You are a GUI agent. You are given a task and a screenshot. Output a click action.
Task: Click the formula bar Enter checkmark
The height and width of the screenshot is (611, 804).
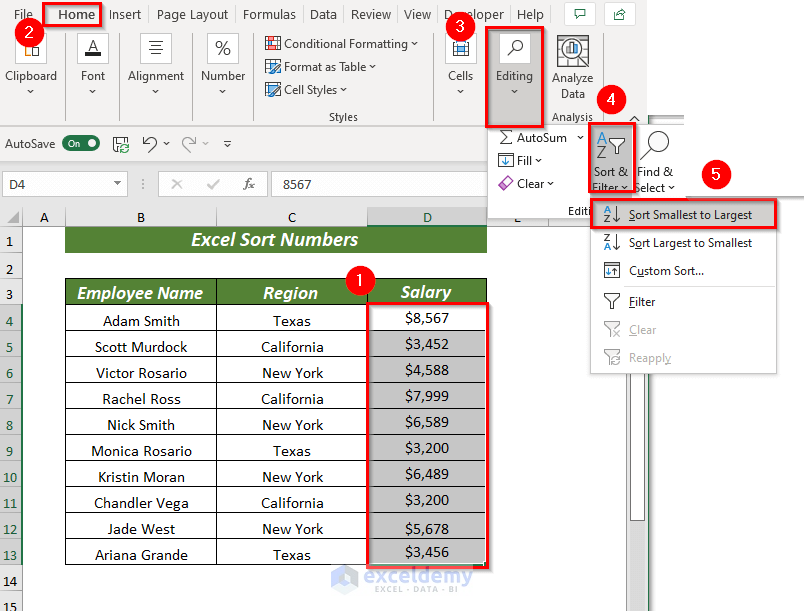tap(213, 184)
